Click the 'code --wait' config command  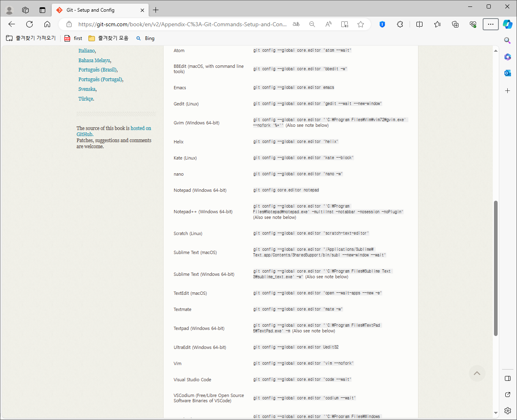(303, 380)
